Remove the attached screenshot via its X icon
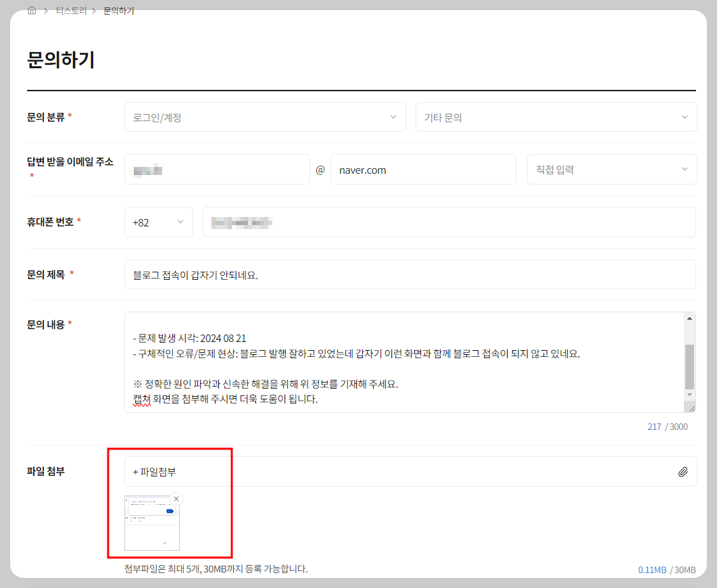Screen dimensions: 717x588 pos(176,499)
